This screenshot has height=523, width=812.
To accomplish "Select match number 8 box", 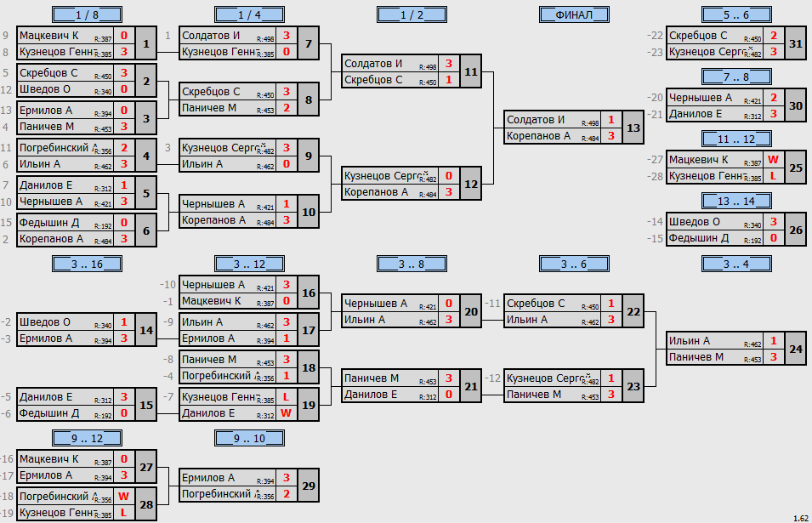I will (309, 99).
